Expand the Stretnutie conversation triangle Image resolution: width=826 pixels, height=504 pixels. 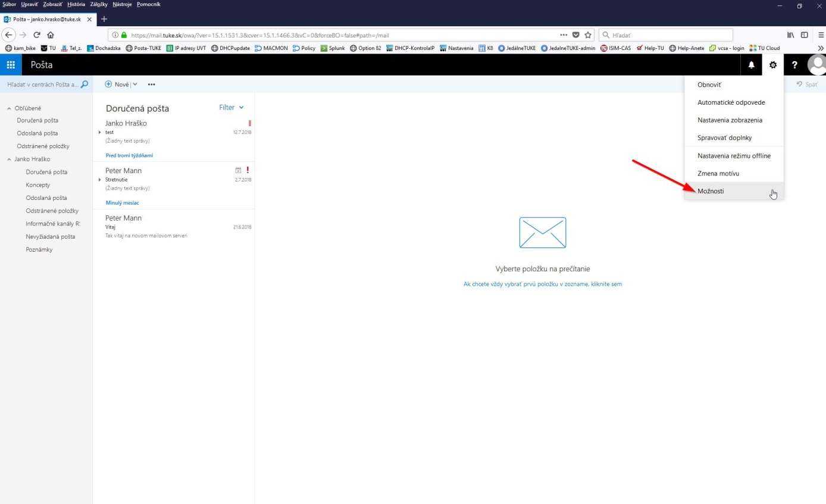click(100, 179)
